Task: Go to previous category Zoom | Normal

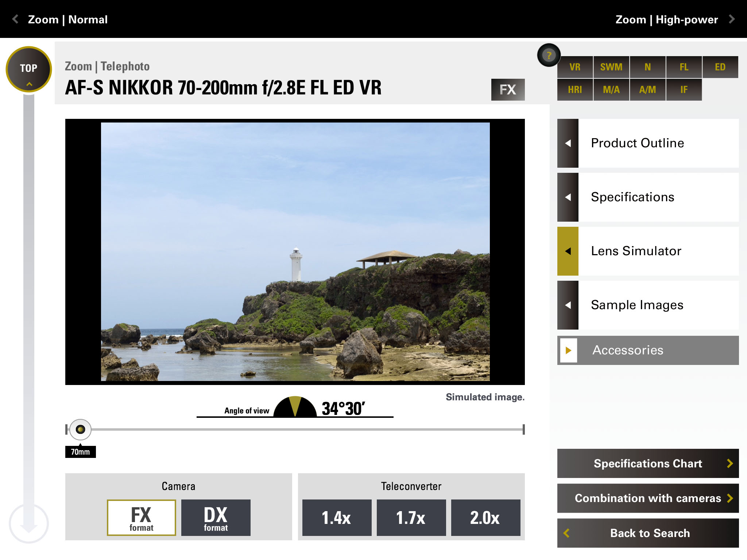Action: pos(68,19)
